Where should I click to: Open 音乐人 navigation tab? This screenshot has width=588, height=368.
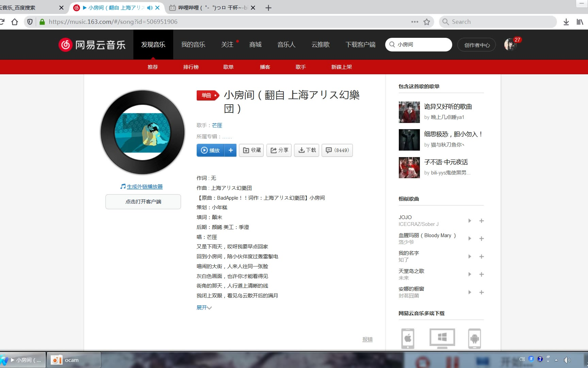tap(286, 45)
